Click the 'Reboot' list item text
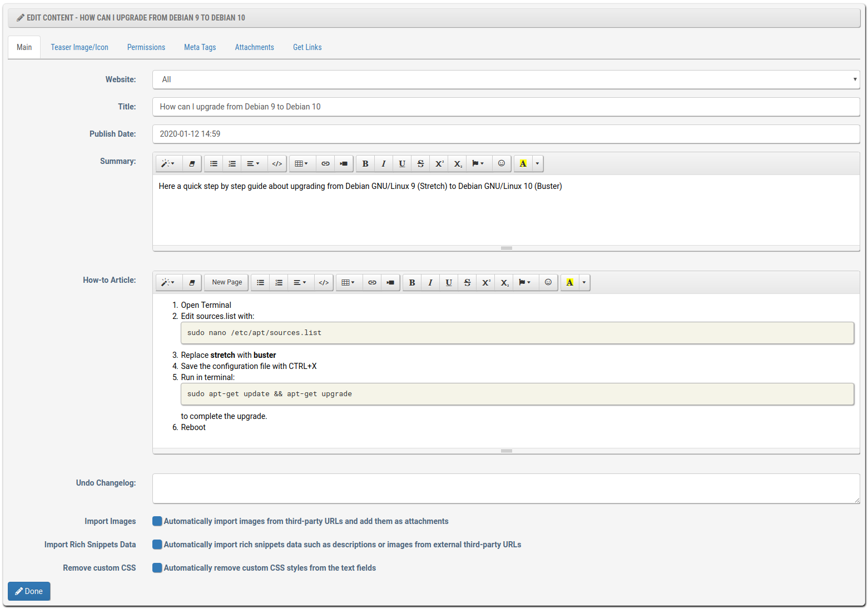 (193, 427)
